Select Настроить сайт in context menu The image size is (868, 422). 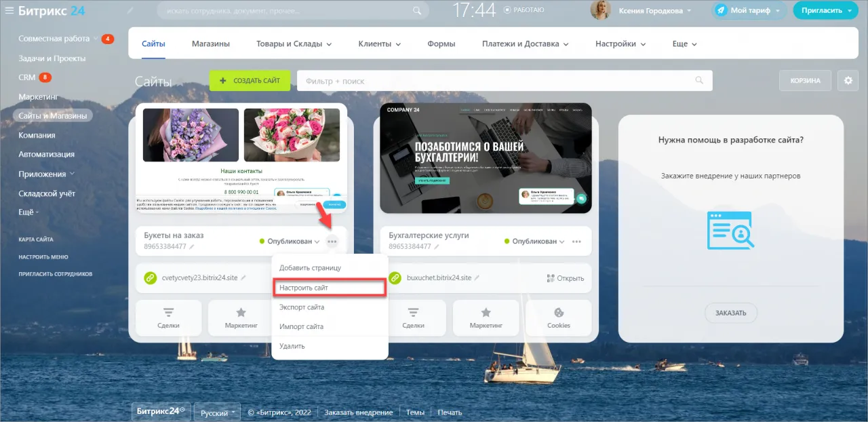tap(330, 288)
